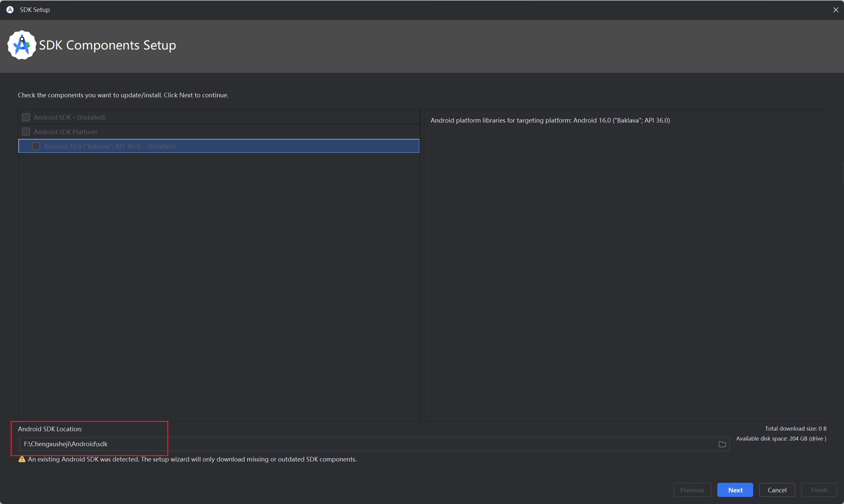Tick the Android 16.0 Baklava API 36.0 checkbox
This screenshot has width=844, height=504.
[36, 146]
